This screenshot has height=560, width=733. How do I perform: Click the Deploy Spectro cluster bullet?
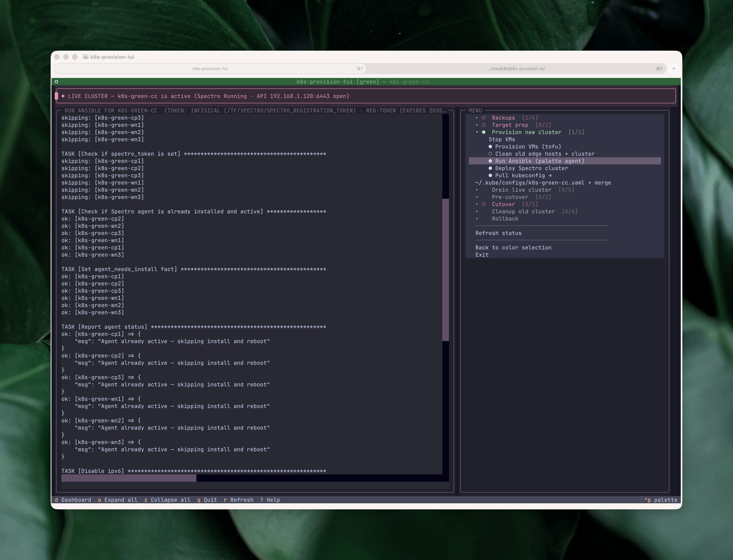(490, 168)
